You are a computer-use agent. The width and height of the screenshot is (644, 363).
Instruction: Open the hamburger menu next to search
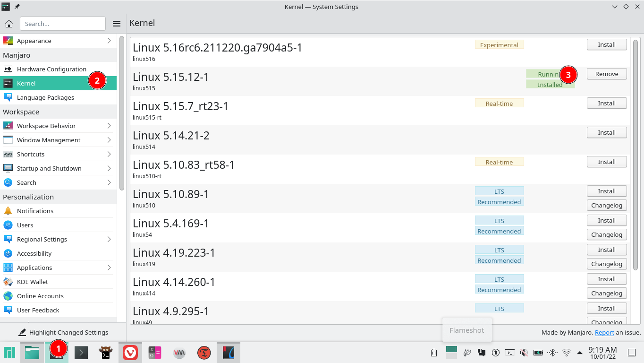117,24
